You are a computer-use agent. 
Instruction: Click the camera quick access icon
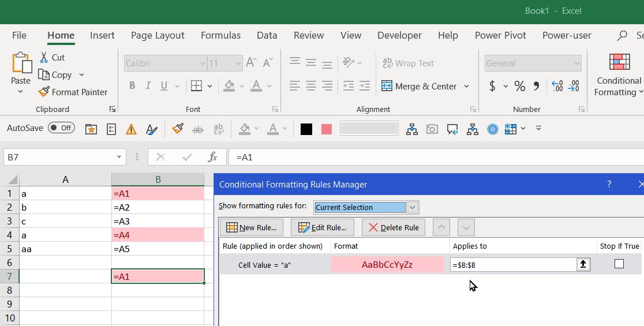pos(432,129)
